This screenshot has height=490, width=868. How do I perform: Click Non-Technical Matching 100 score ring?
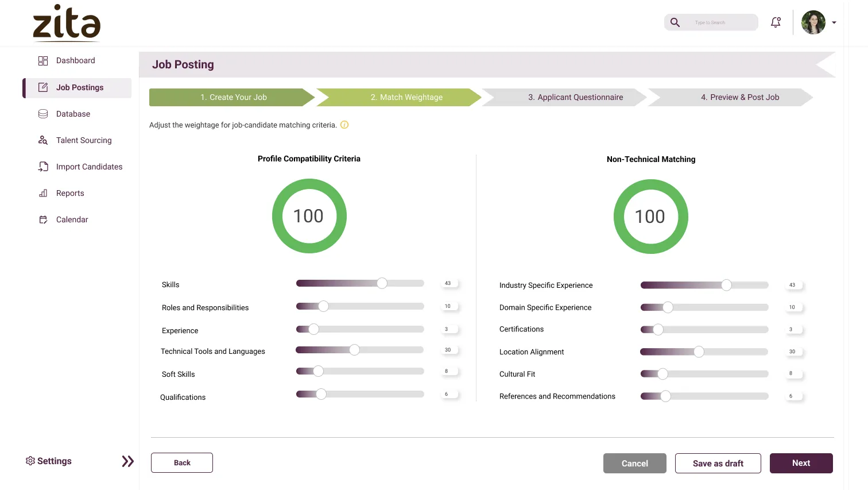[x=651, y=217]
